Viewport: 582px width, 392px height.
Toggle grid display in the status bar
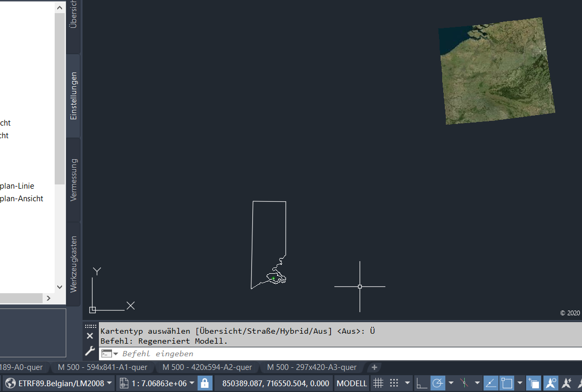[x=379, y=383]
